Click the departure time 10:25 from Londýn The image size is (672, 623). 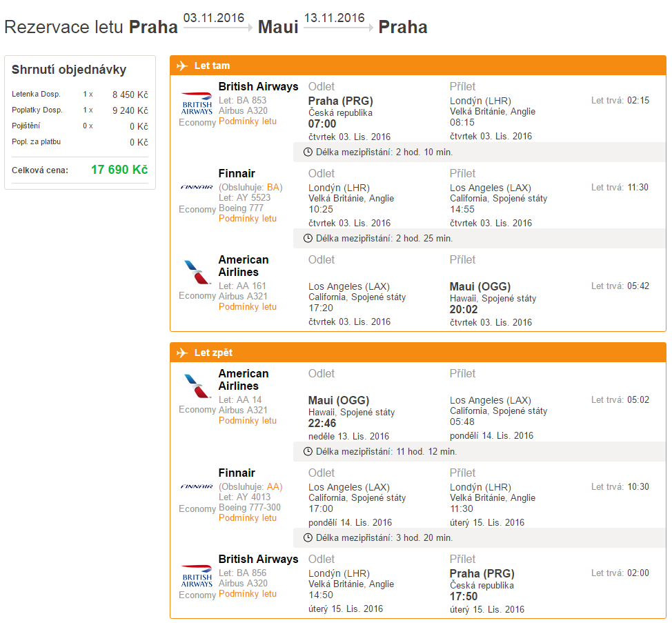click(321, 209)
